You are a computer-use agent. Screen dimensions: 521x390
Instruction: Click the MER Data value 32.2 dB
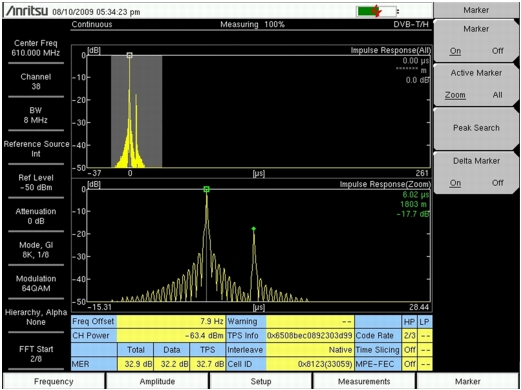172,364
